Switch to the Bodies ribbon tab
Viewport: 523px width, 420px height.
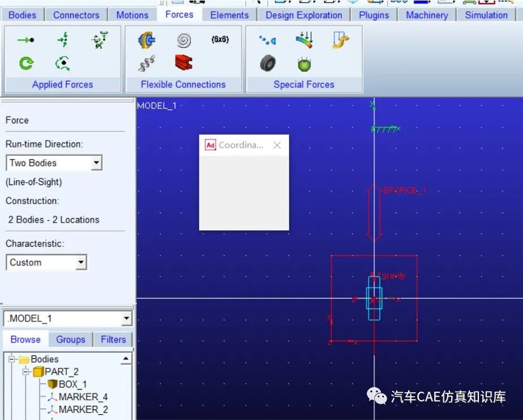[23, 15]
